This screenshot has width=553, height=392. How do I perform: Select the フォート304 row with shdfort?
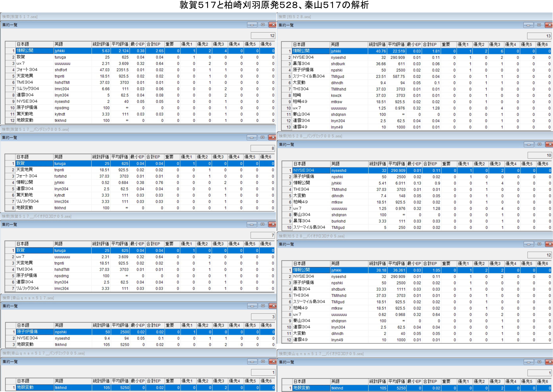pos(27,70)
